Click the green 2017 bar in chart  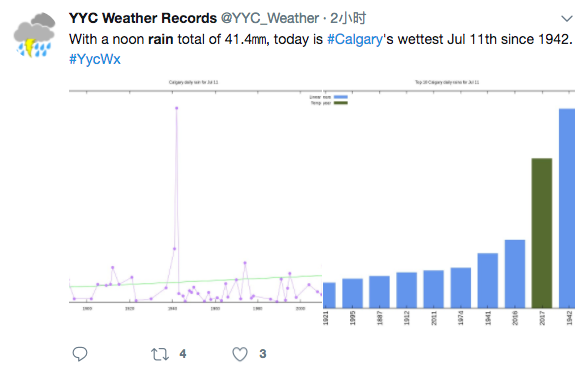coord(542,233)
